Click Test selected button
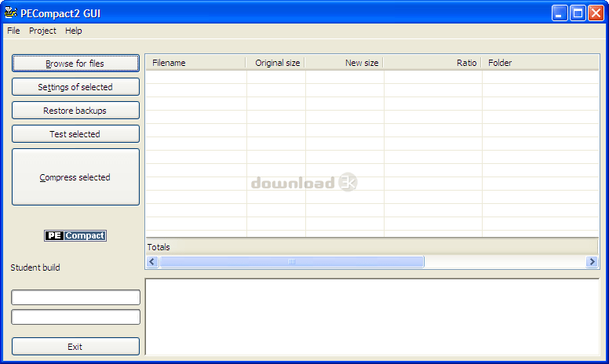 coord(75,134)
